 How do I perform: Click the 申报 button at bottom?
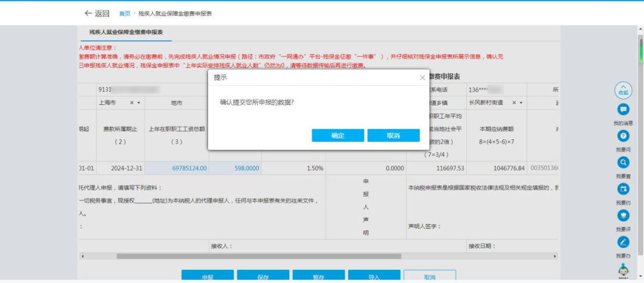208,276
